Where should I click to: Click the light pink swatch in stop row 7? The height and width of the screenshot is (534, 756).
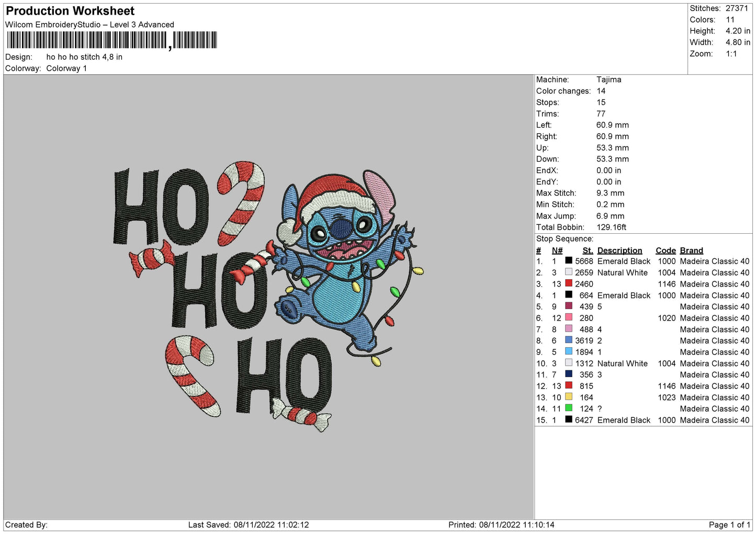click(x=569, y=328)
